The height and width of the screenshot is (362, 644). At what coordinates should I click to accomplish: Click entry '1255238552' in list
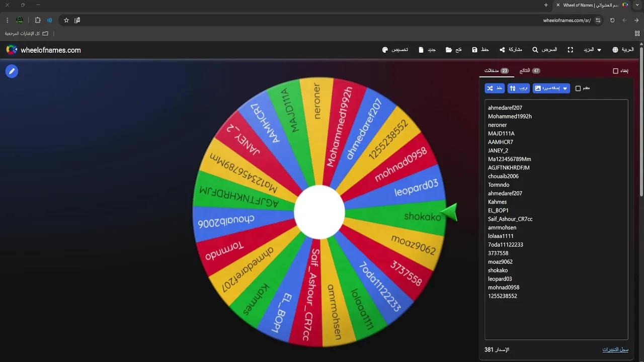502,296
